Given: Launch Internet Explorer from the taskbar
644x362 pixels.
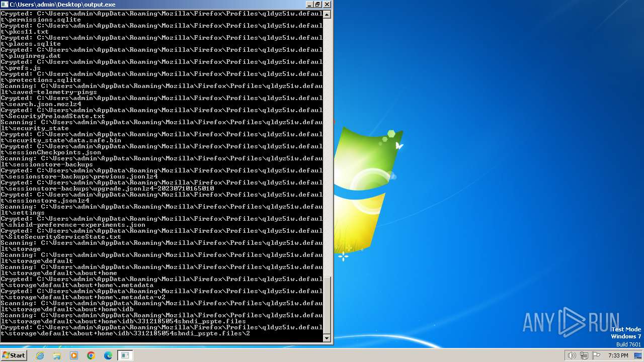Looking at the screenshot, I should pyautogui.click(x=40, y=355).
